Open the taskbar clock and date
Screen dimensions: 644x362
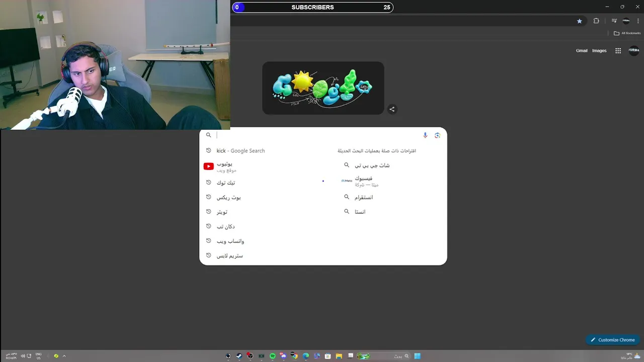(x=11, y=356)
